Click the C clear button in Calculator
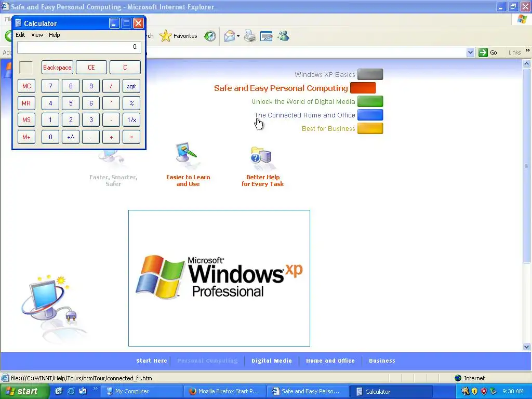 [125, 67]
